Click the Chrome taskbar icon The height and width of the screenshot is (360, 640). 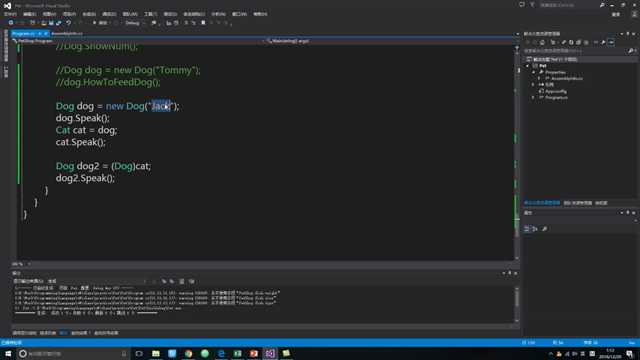(188, 353)
